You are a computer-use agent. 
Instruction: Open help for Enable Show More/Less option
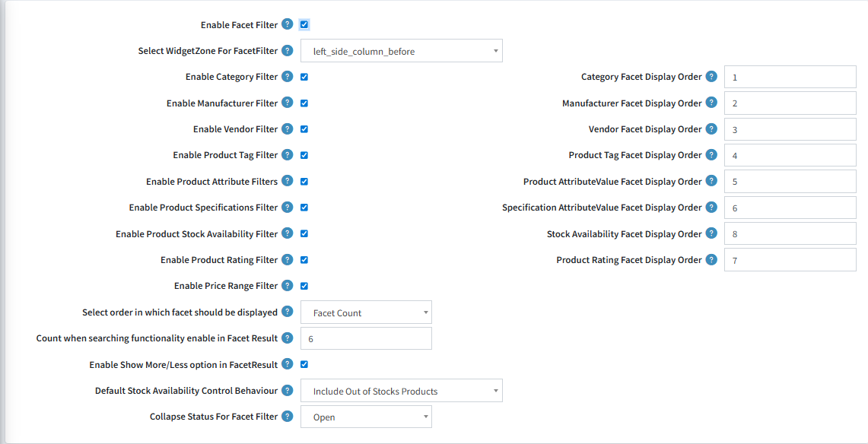(287, 363)
